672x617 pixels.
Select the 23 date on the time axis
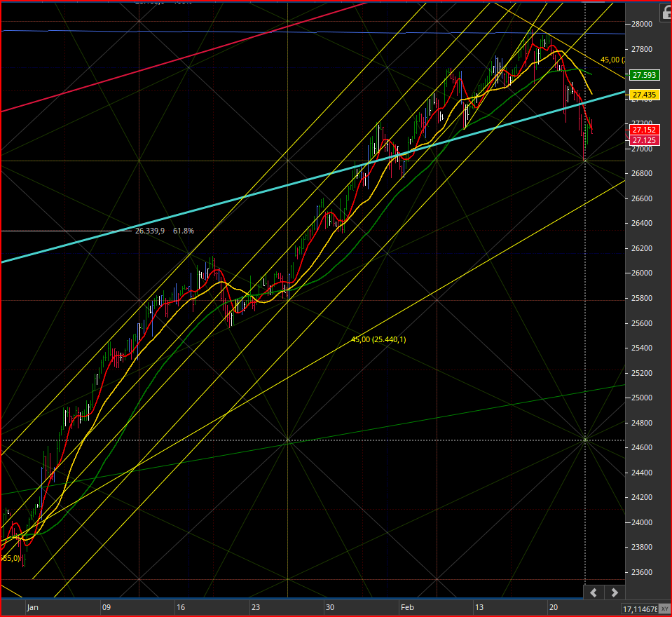point(256,607)
